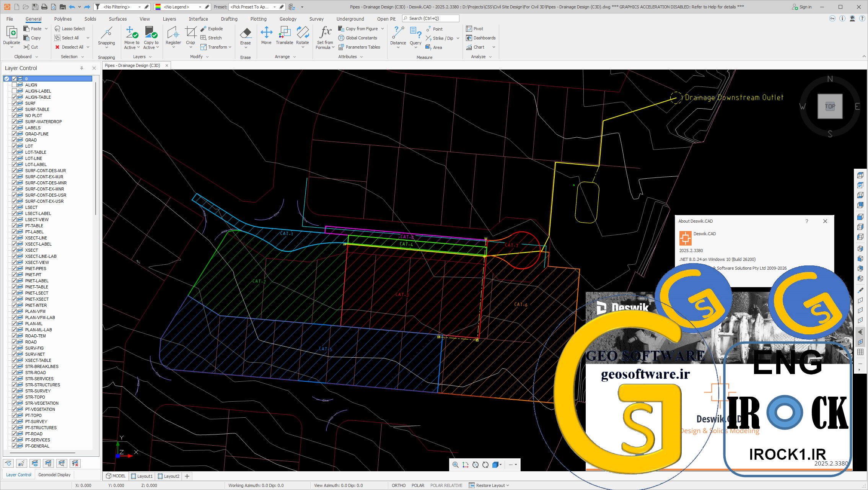Toggle visibility checkbox for ALIGN layer
The height and width of the screenshot is (490, 868).
tap(14, 85)
